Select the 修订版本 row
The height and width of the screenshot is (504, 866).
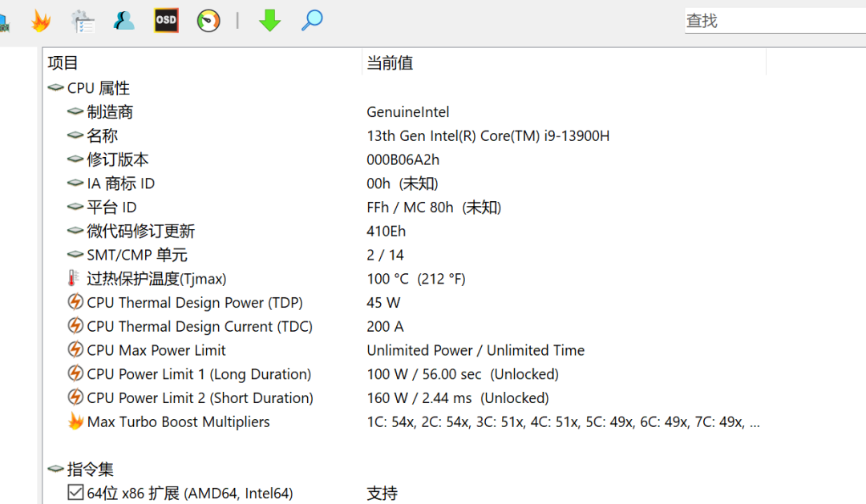click(118, 159)
